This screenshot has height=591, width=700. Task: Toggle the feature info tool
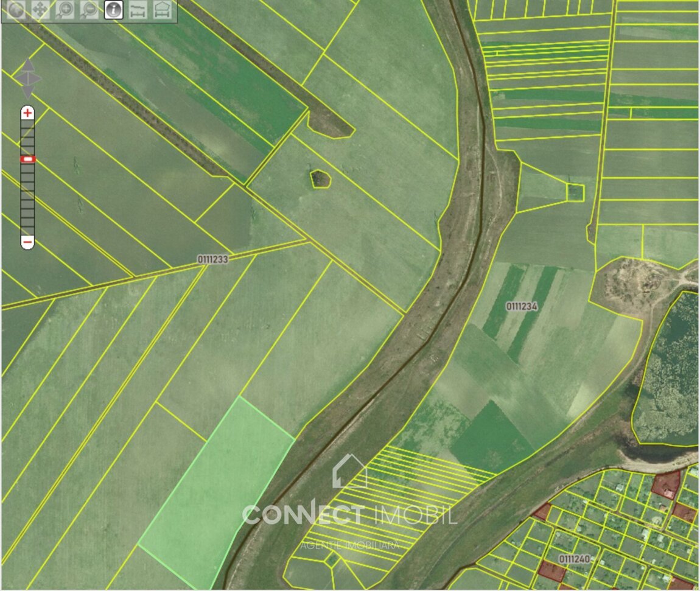113,10
